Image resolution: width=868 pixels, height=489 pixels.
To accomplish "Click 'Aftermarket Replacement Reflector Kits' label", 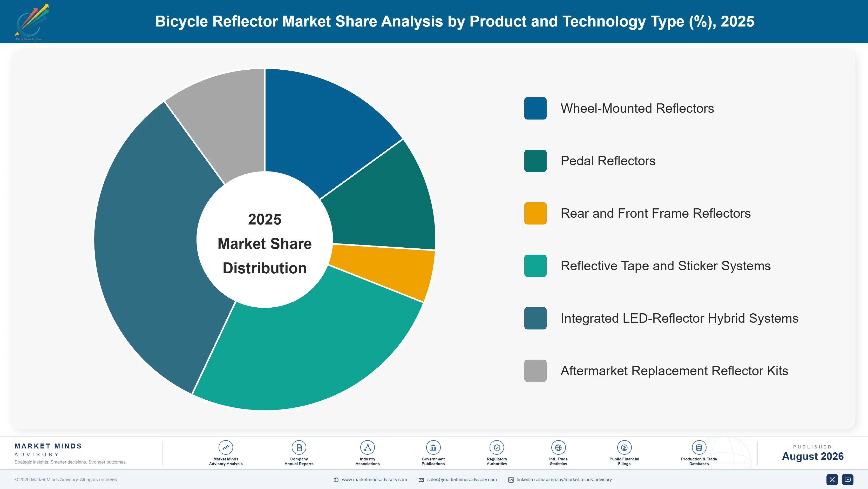I will (674, 371).
